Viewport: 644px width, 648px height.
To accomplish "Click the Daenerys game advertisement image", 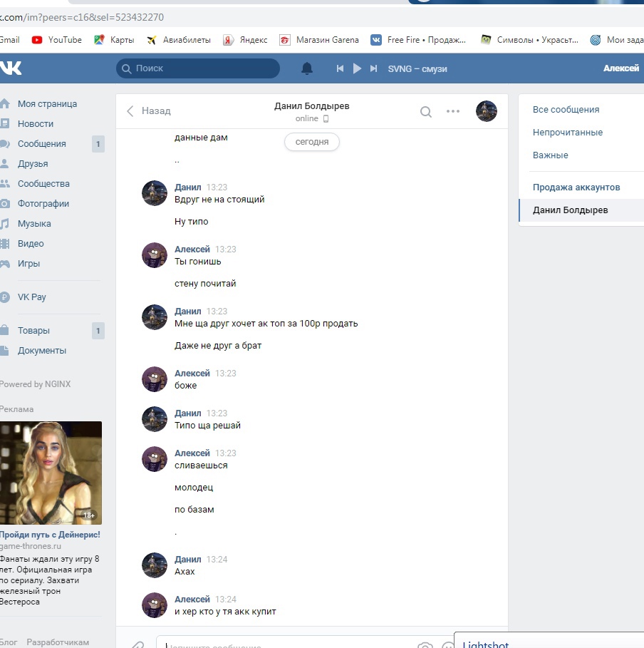I will tap(51, 472).
